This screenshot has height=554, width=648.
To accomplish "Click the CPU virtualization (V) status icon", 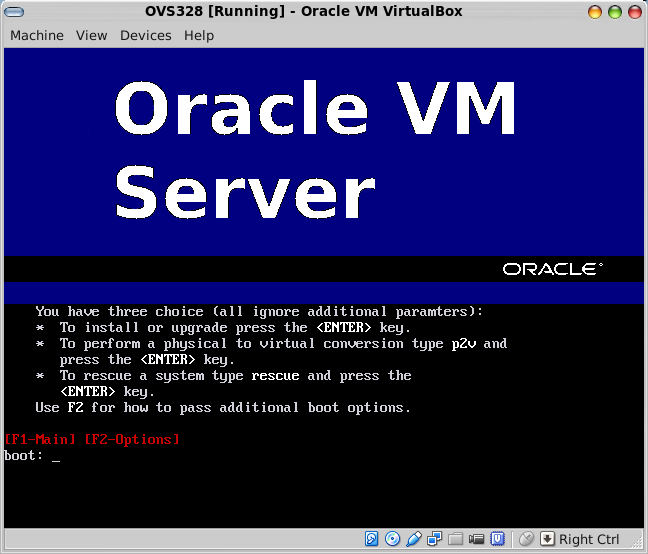I will click(497, 539).
